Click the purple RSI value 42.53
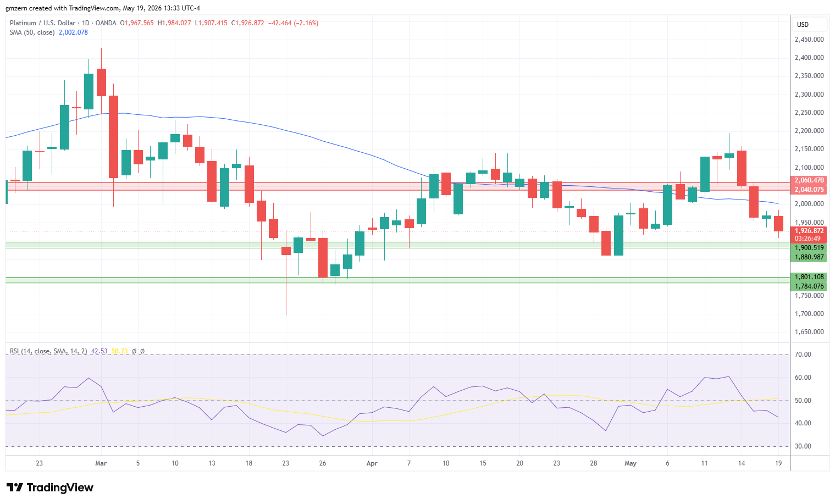Image resolution: width=835 pixels, height=504 pixels. 99,351
